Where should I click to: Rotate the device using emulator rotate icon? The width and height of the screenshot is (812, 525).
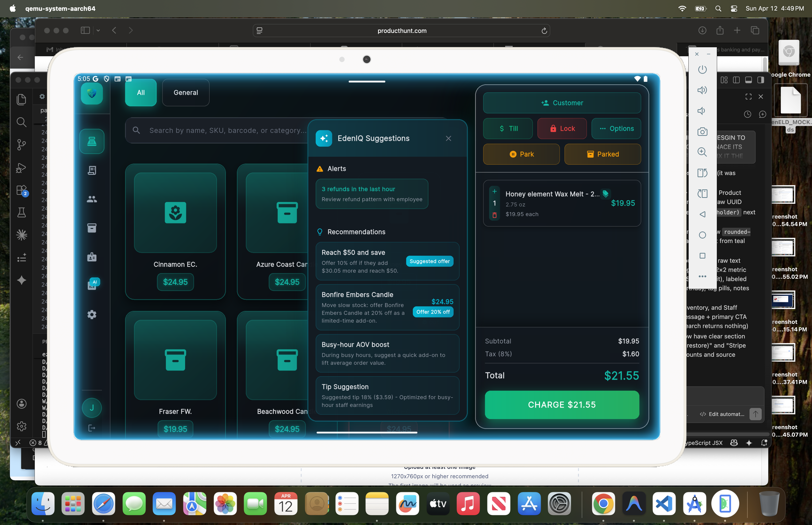click(703, 173)
